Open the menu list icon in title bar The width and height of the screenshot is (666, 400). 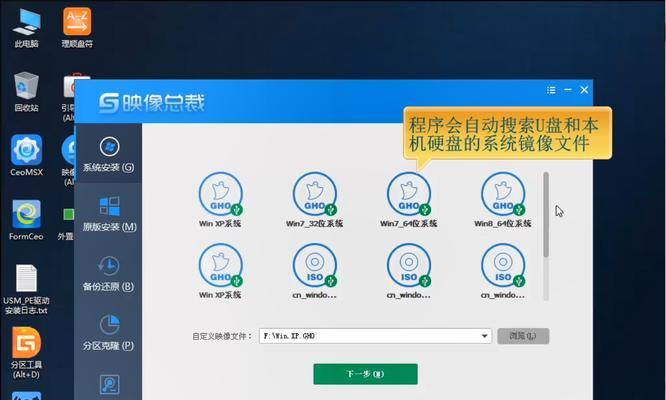(551, 90)
